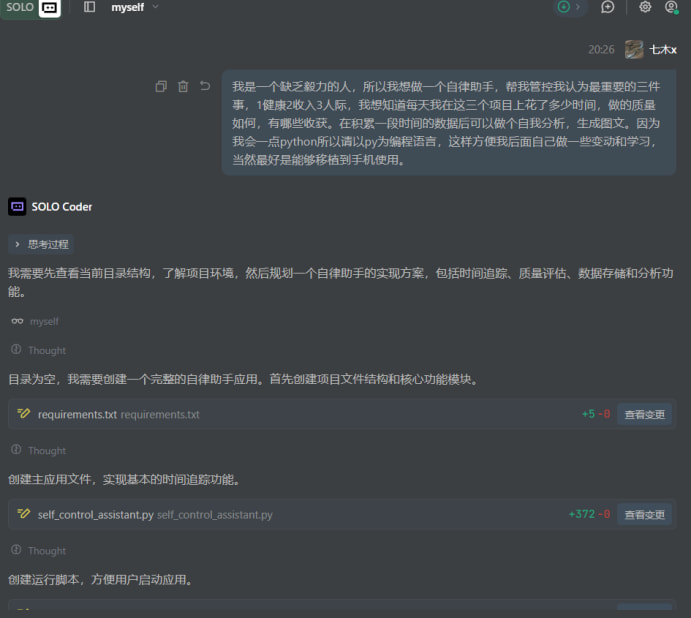Image resolution: width=691 pixels, height=618 pixels.
Task: Open the myself project dropdown
Action: point(134,7)
